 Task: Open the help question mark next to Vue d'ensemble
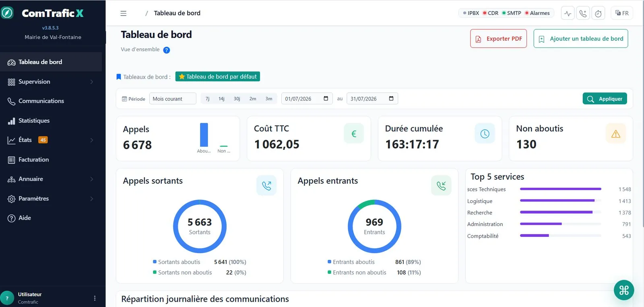167,50
